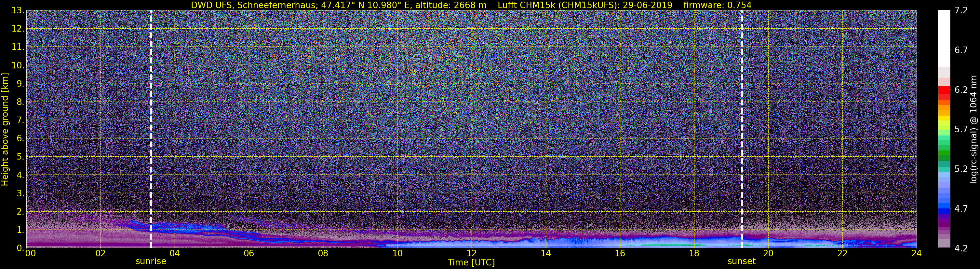Screen dimensions: 980x269
Task: Click the height tick label '13.'
Action: pyautogui.click(x=18, y=10)
